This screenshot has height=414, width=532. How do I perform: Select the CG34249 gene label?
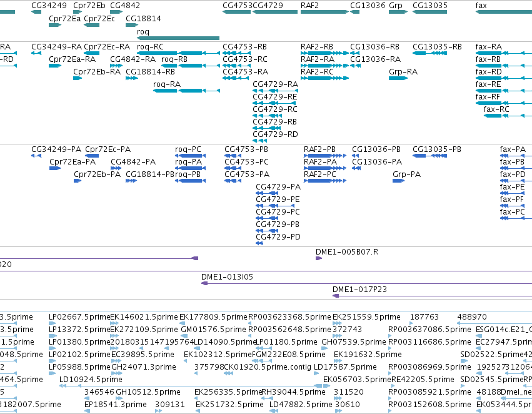49,6
